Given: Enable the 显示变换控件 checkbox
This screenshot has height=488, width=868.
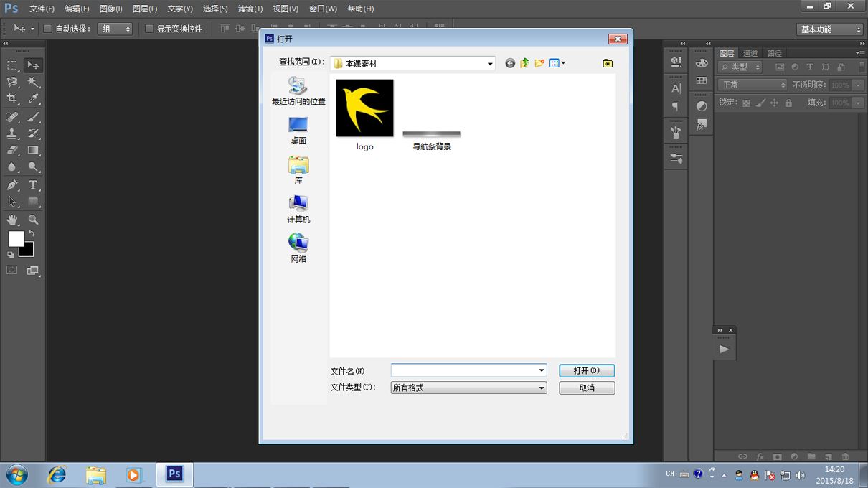Looking at the screenshot, I should click(x=149, y=29).
